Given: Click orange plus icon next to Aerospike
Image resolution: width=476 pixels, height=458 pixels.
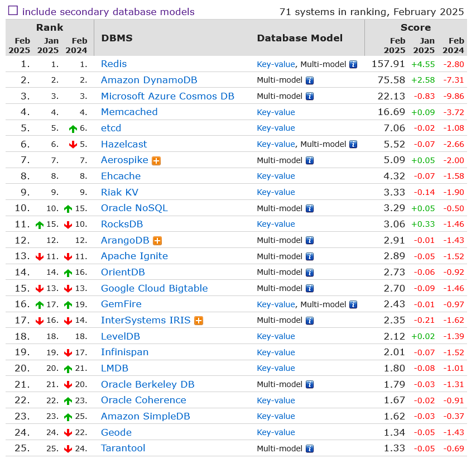Looking at the screenshot, I should click(156, 161).
